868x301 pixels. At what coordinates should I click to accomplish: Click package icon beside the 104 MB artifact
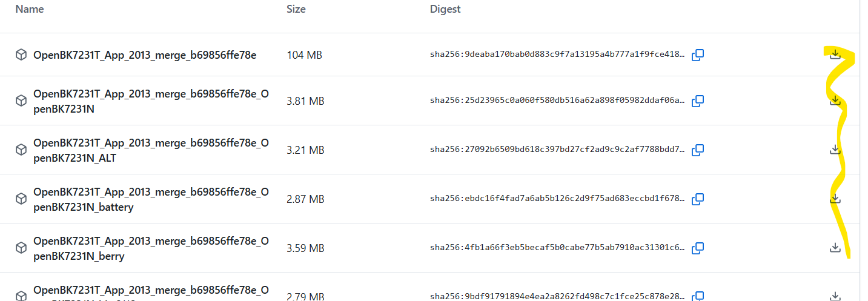pyautogui.click(x=21, y=55)
